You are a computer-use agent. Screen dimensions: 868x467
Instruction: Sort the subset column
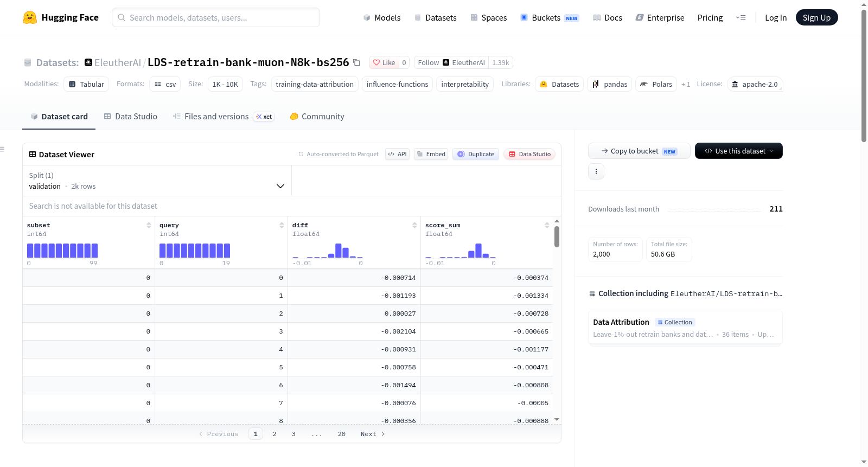(x=149, y=225)
